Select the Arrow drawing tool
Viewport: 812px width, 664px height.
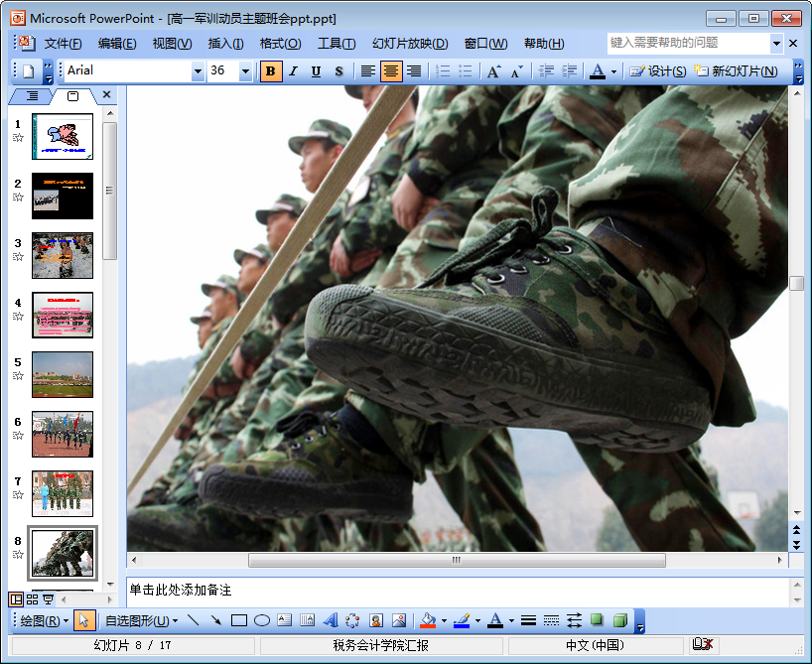coord(216,620)
